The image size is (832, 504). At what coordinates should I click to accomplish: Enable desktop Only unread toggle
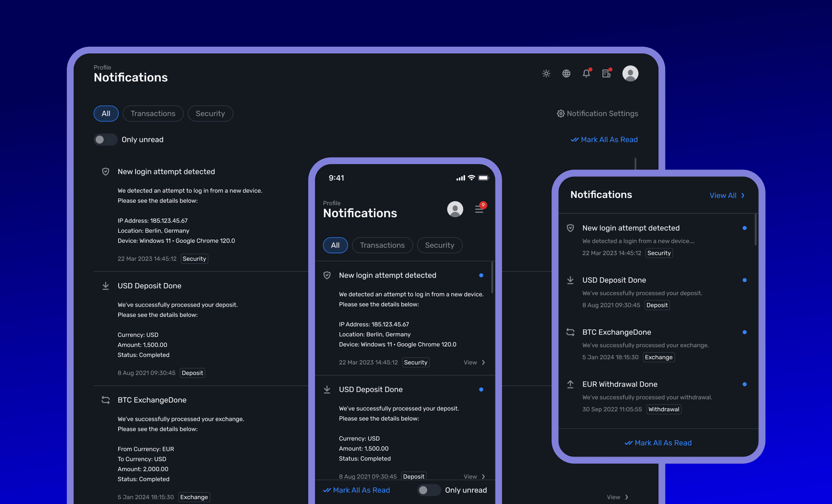point(105,140)
